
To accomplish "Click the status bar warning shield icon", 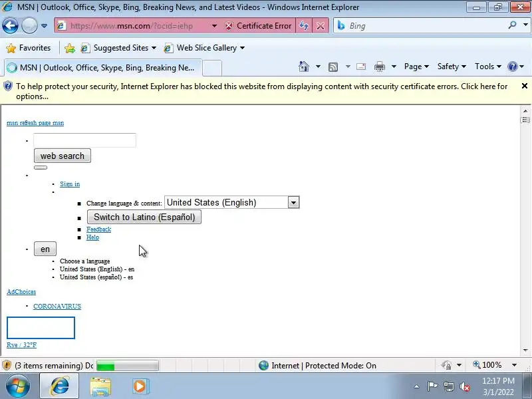I will 7,365.
